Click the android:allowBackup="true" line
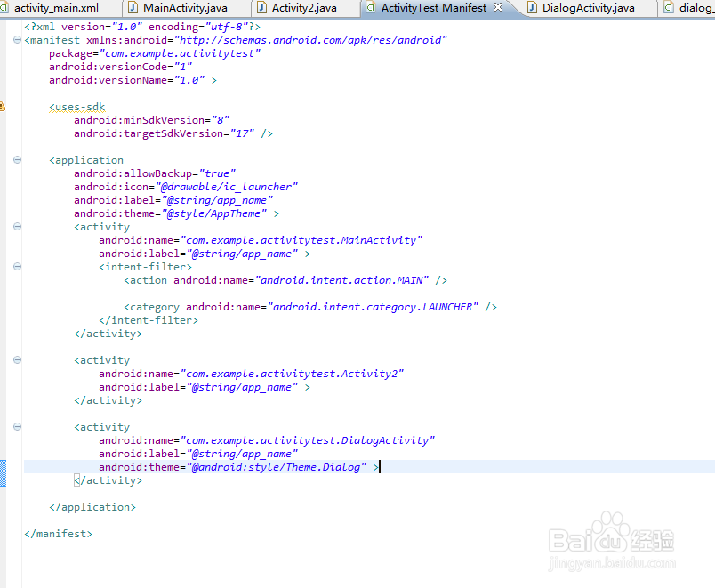The width and height of the screenshot is (715, 588). (x=155, y=173)
